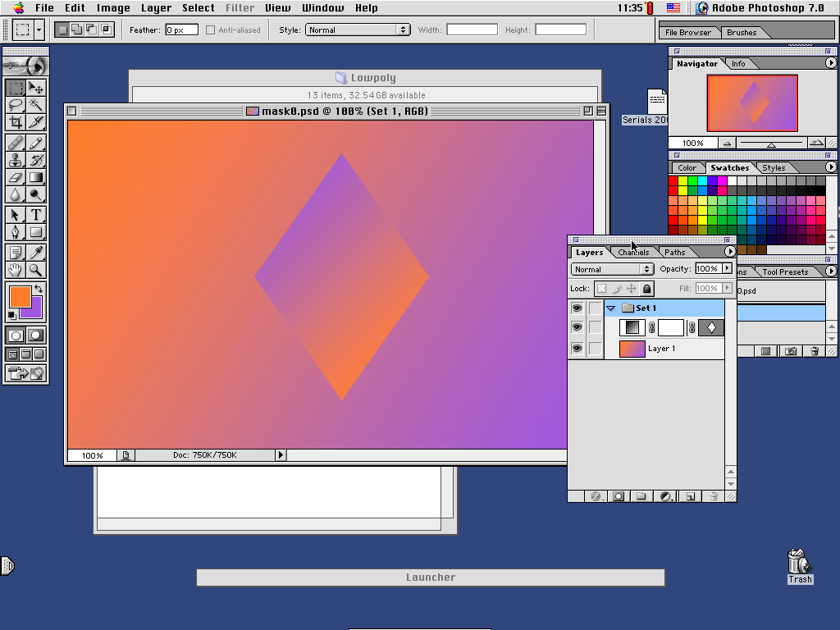Click the File Browser tab button

click(688, 32)
